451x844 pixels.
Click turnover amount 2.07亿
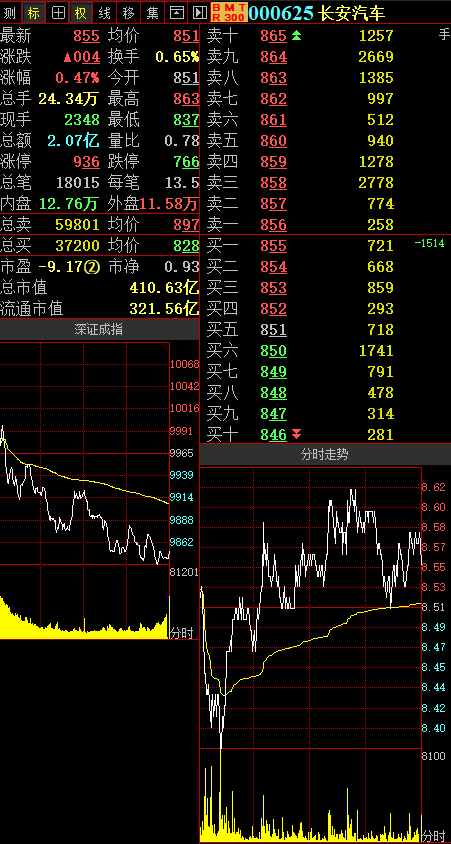[x=73, y=141]
